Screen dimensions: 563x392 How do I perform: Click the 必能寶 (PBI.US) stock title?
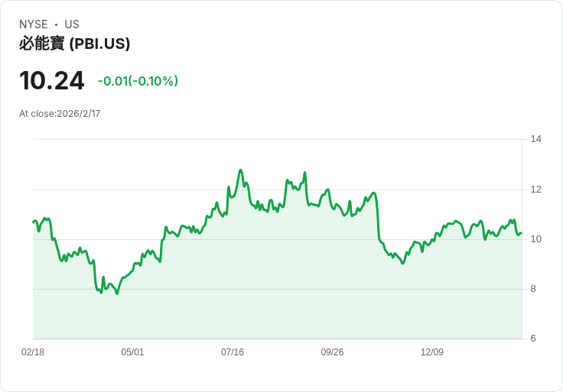(x=75, y=44)
